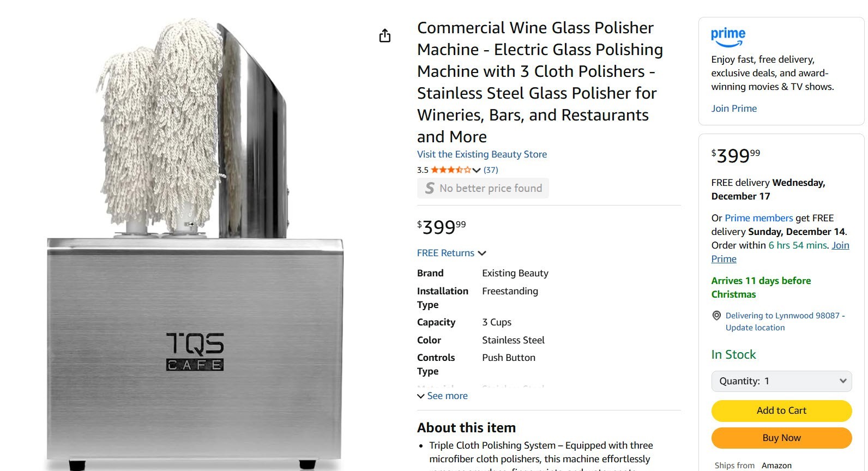Click the star rating icons
This screenshot has height=471, width=868.
pyautogui.click(x=451, y=170)
